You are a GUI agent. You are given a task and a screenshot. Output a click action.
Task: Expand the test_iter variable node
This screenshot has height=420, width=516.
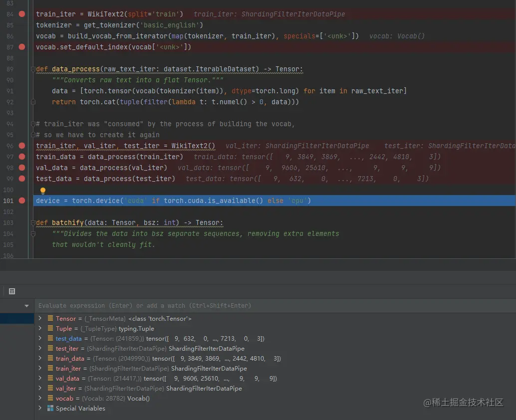(x=40, y=348)
